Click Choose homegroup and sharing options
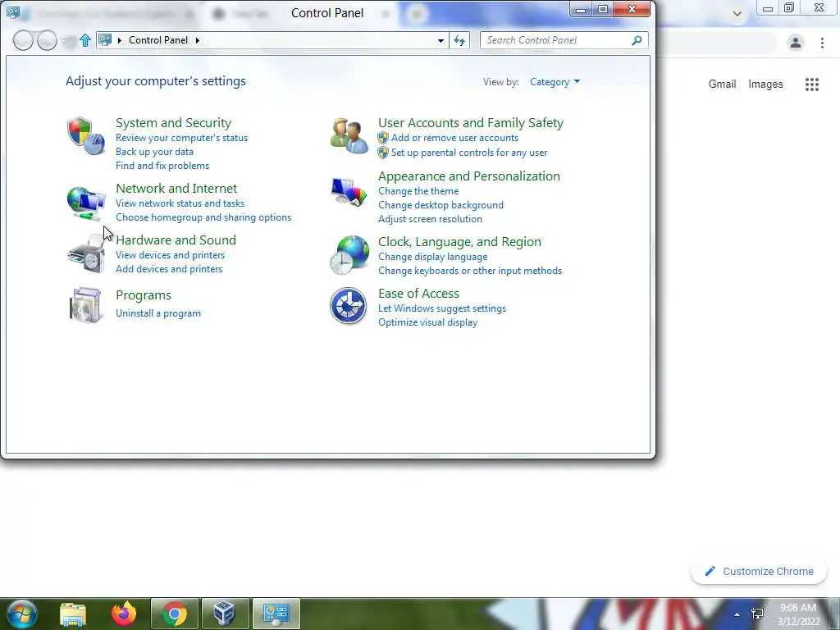 pyautogui.click(x=203, y=217)
